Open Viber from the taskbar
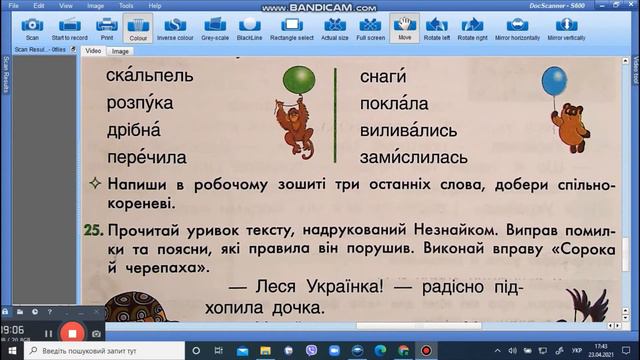The image size is (640, 360). 311,351
